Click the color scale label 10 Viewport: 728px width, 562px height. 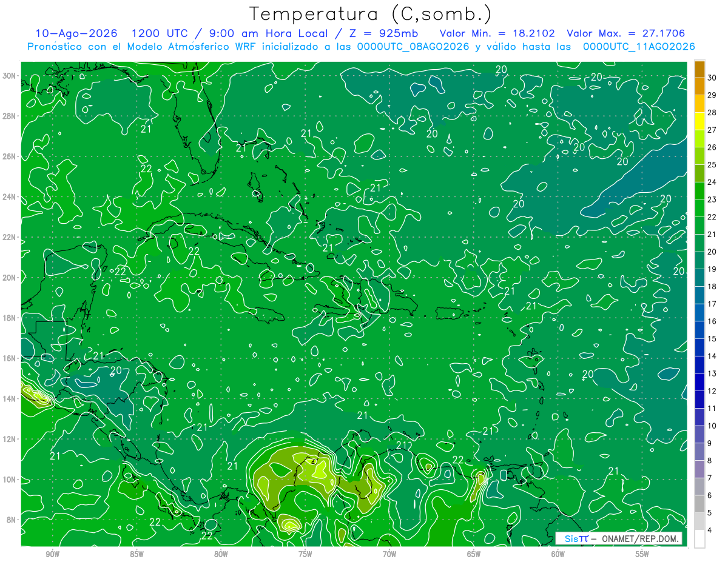point(712,426)
